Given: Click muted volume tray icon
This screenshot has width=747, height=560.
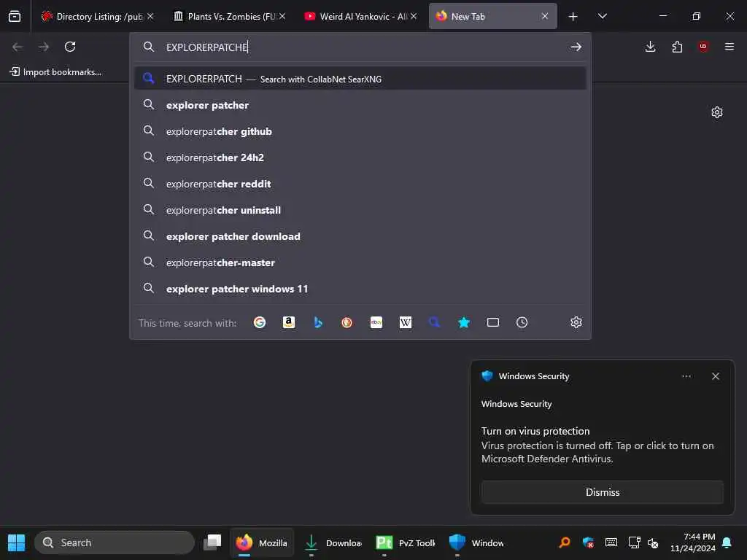Looking at the screenshot, I should pos(653,542).
